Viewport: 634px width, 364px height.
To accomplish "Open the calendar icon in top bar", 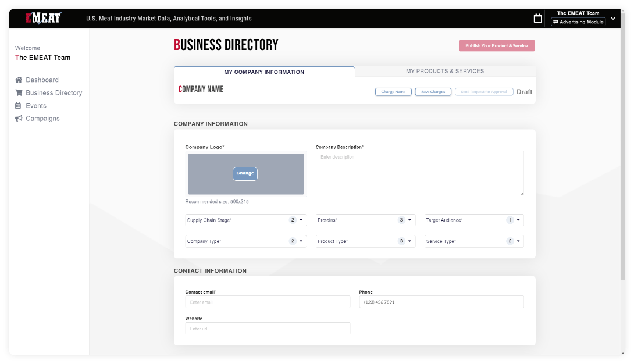I will coord(537,19).
